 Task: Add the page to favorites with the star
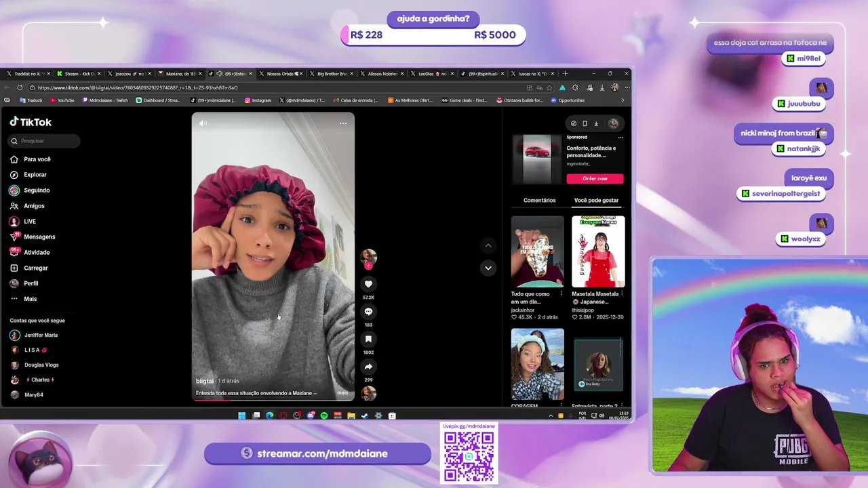point(549,87)
